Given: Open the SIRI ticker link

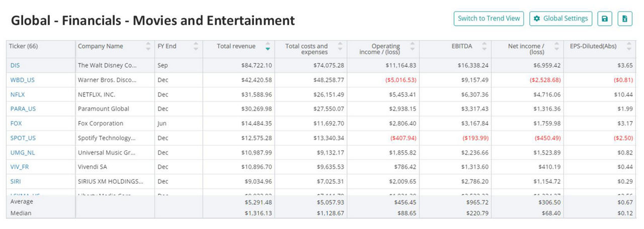Looking at the screenshot, I should click(16, 182).
